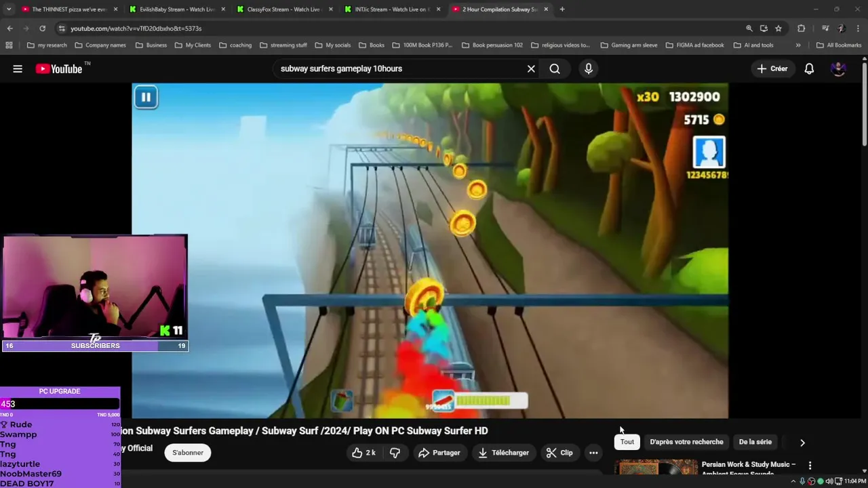
Task: Open the zoom magnifier icon in address bar
Action: point(749,28)
